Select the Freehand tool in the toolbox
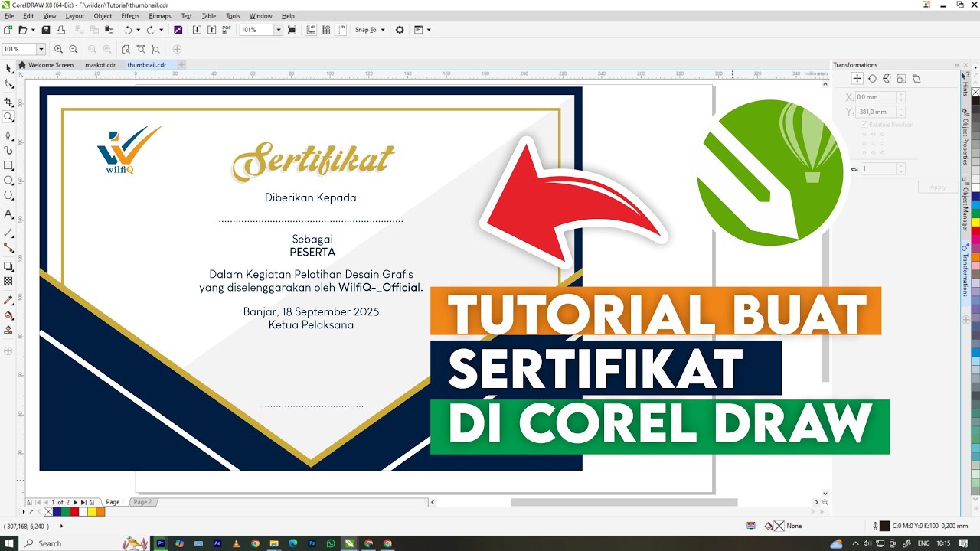 8,134
